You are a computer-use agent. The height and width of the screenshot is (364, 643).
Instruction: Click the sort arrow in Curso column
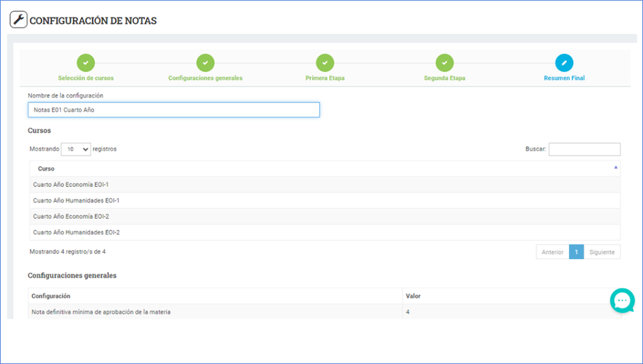(615, 168)
